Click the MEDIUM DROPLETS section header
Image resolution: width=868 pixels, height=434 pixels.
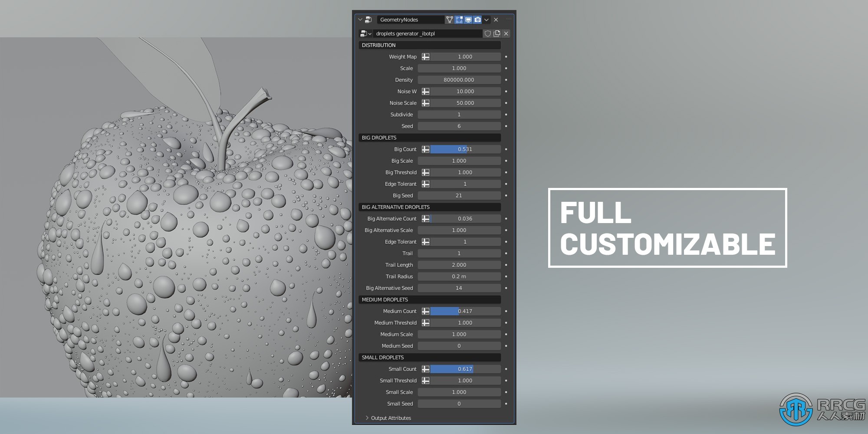click(430, 299)
